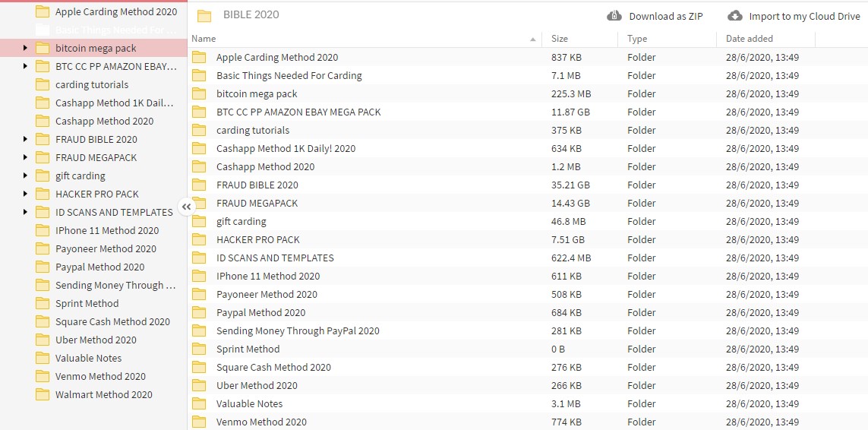Click the BIBLE 2020 header folder icon
This screenshot has width=868, height=430.
point(204,15)
